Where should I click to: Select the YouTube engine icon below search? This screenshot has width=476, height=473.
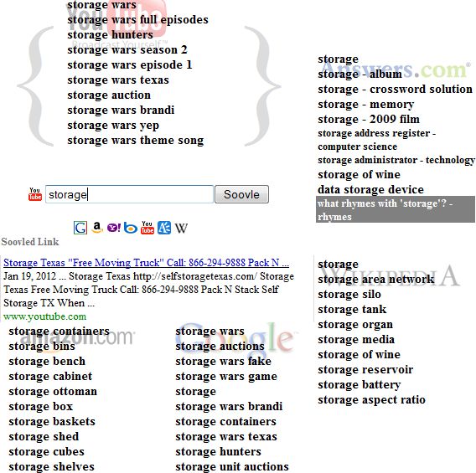click(147, 228)
